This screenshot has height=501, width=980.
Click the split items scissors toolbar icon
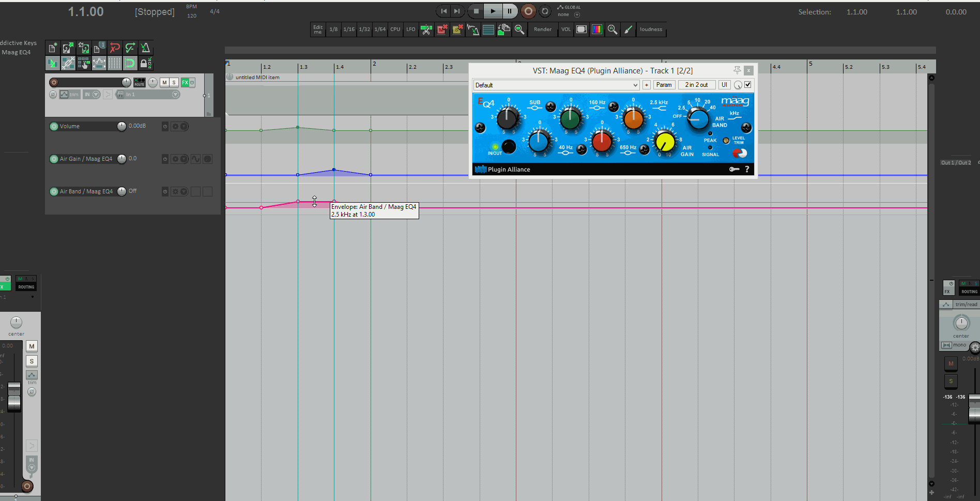click(426, 29)
